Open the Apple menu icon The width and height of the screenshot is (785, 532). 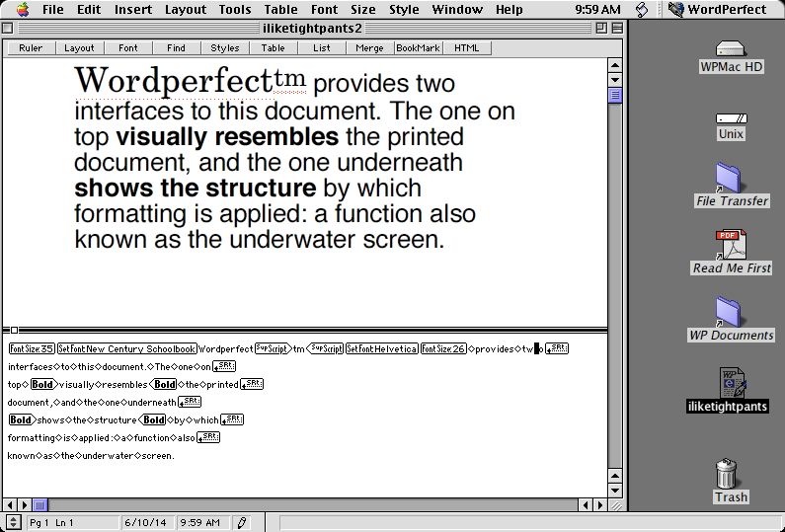pyautogui.click(x=23, y=9)
